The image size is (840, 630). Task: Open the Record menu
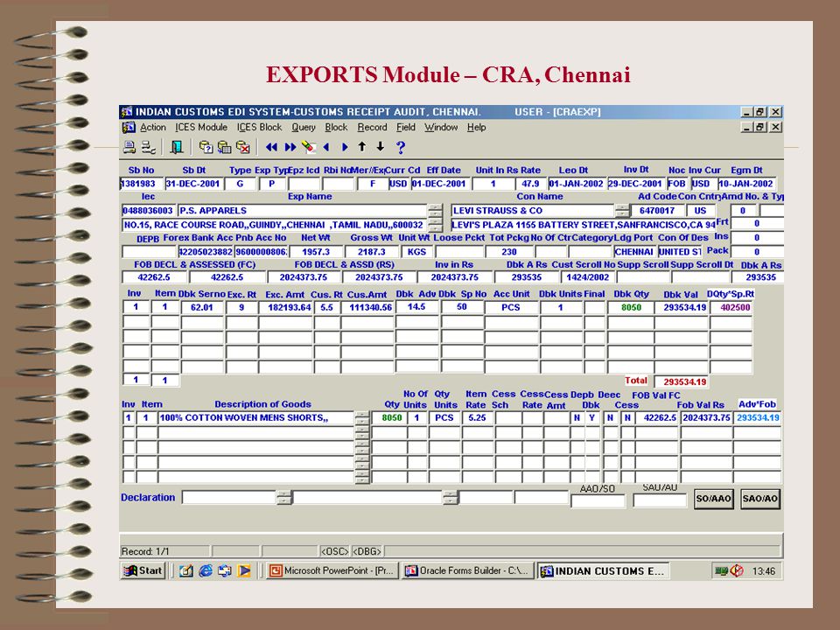372,128
